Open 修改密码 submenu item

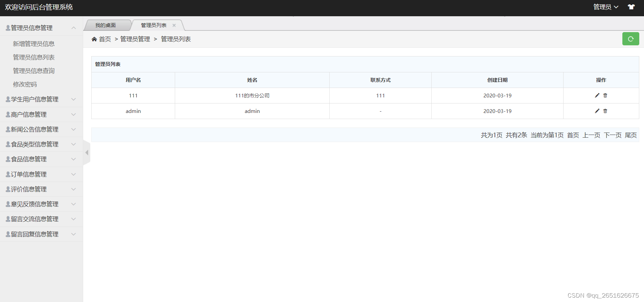[x=25, y=84]
